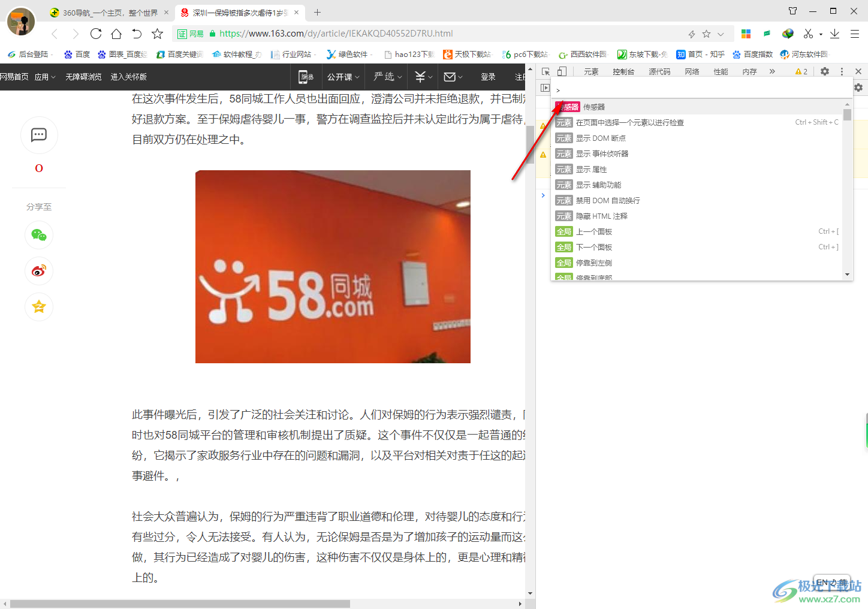Open a new browser tab
The width and height of the screenshot is (868, 609).
(317, 12)
